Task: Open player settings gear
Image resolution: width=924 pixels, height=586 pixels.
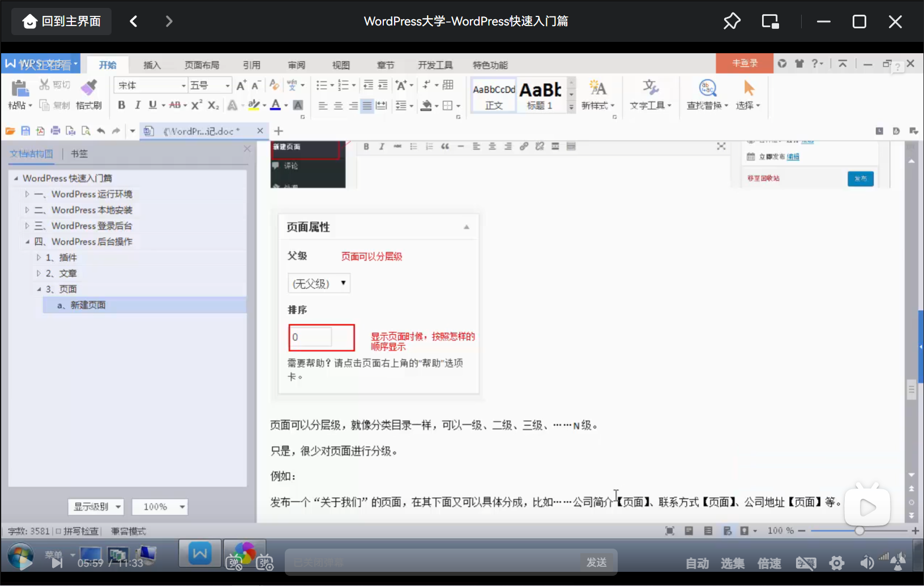Action: click(x=837, y=563)
